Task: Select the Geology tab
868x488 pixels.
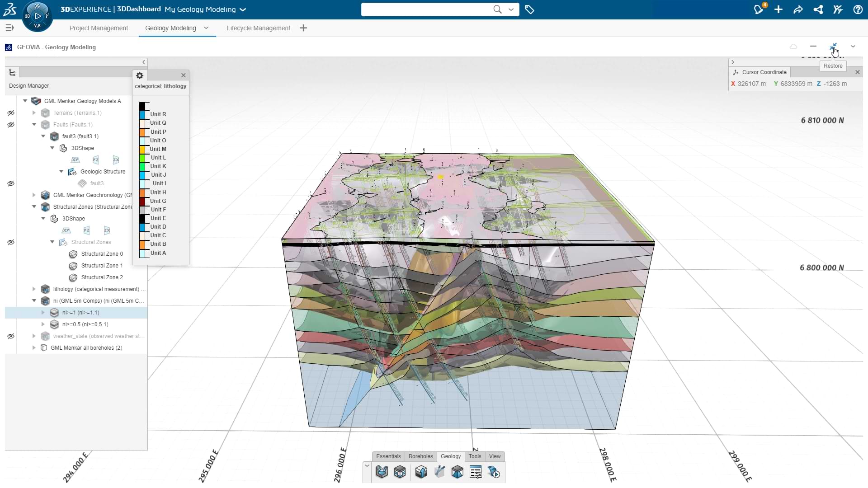Action: (x=451, y=456)
